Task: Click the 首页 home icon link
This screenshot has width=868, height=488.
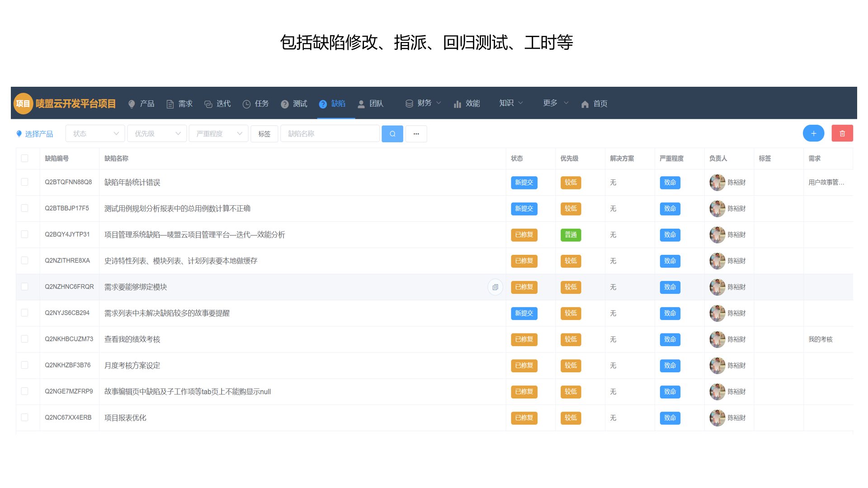Action: click(585, 104)
